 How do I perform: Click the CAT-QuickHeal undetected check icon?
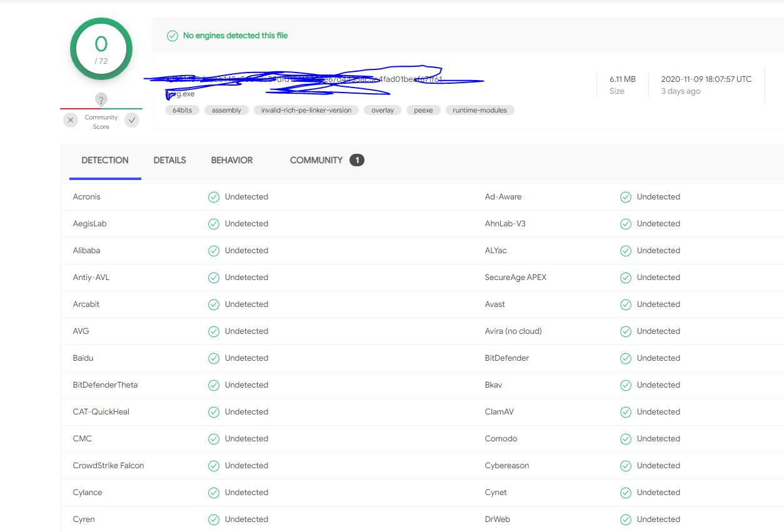214,412
